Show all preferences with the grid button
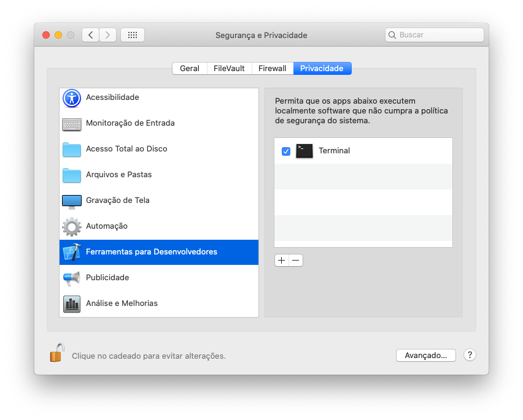 tap(133, 35)
